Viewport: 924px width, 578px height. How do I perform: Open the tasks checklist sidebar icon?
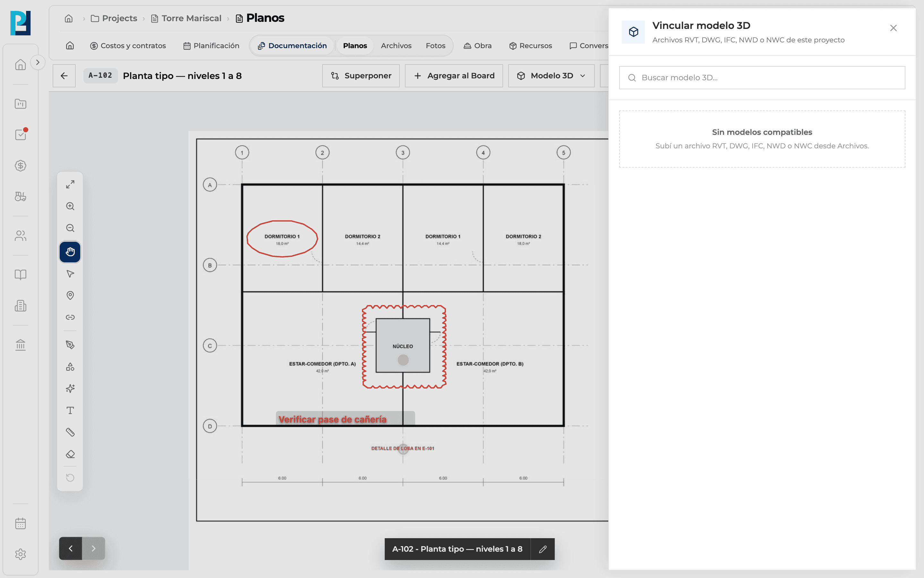[20, 135]
